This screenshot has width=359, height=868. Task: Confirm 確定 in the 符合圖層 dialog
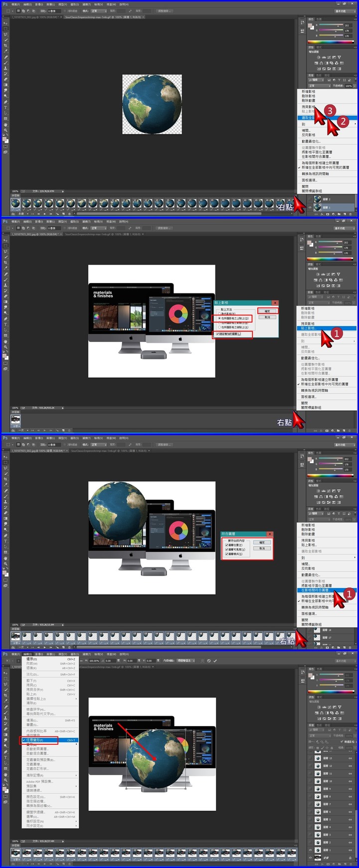(262, 543)
